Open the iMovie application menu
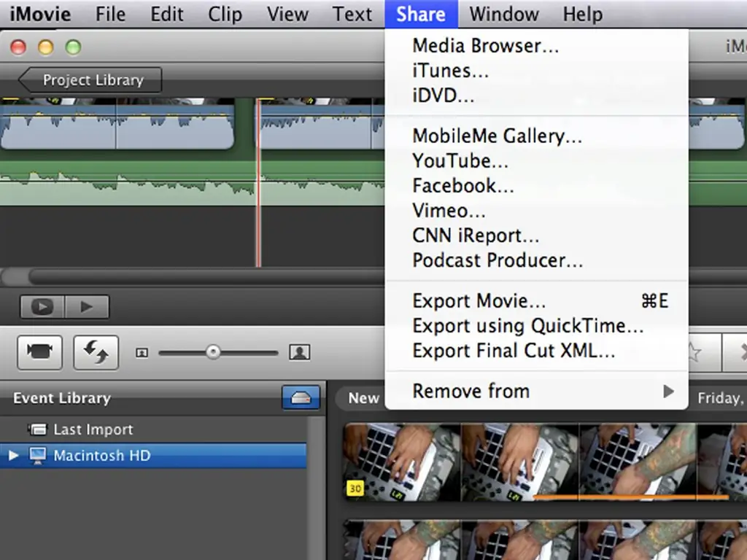This screenshot has height=560, width=747. pyautogui.click(x=41, y=15)
